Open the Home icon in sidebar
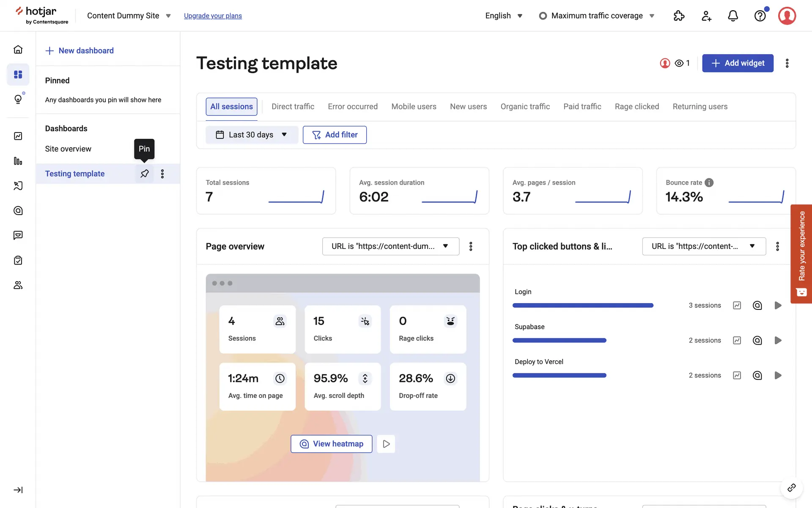Viewport: 812px width, 508px height. coord(18,50)
